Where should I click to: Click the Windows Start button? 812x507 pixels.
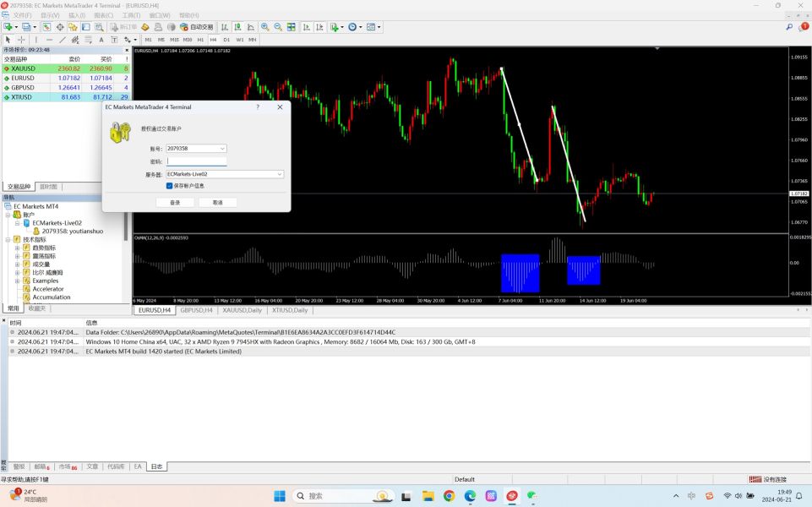(x=280, y=496)
